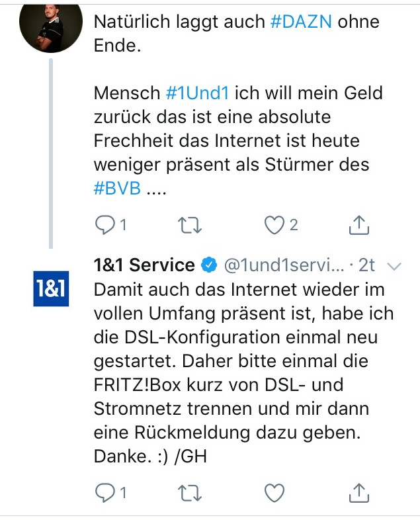Open the #BVB hashtag
The image size is (420, 520).
coord(118,187)
